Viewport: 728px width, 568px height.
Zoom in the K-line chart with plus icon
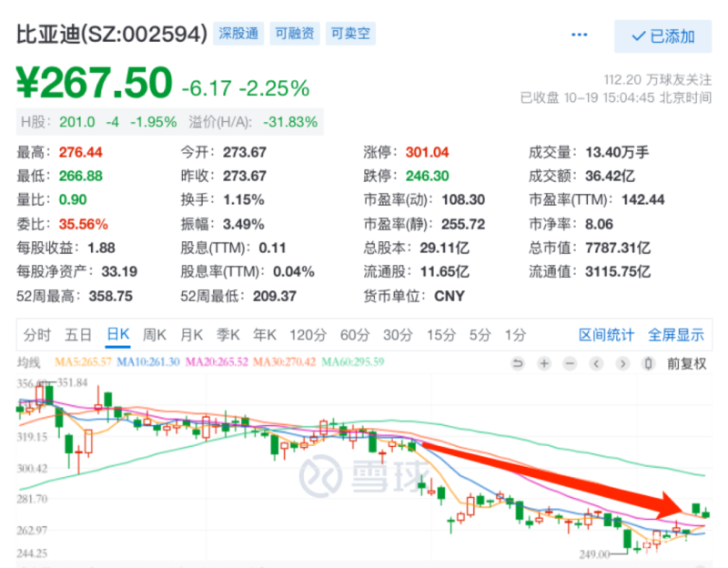(x=544, y=363)
